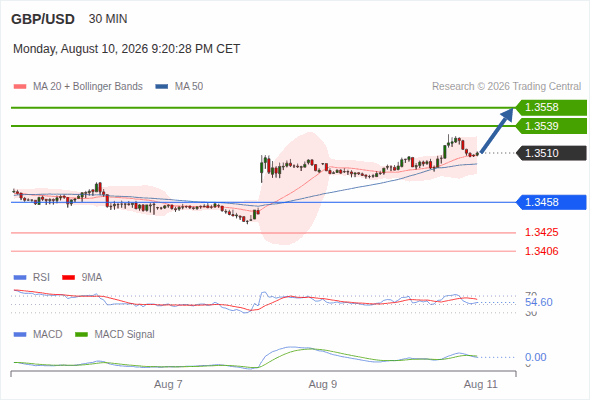
Task: Click the MACD Signal green legend swatch
Action: (82, 335)
